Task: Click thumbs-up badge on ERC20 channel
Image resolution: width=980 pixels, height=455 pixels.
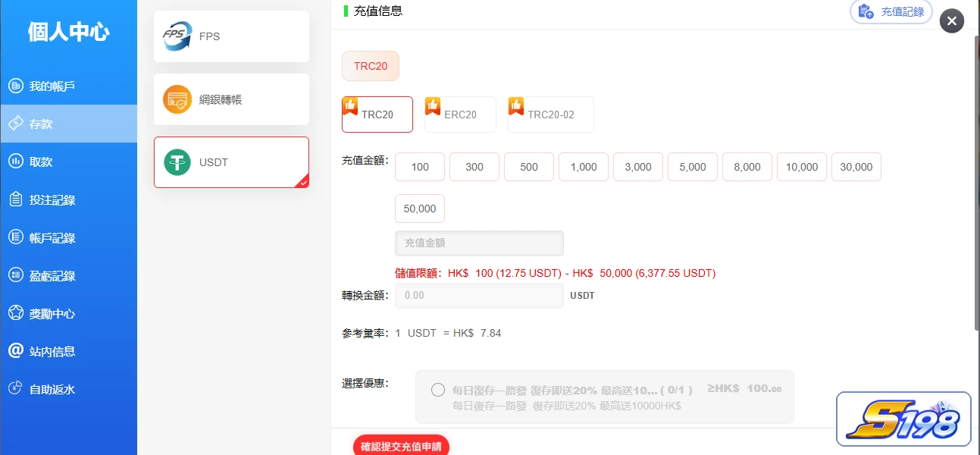Action: [433, 105]
